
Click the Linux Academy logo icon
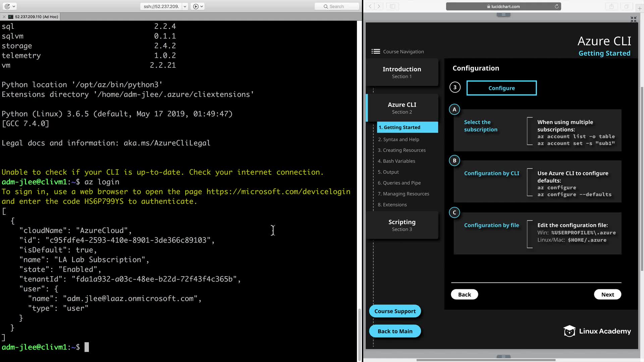click(569, 331)
